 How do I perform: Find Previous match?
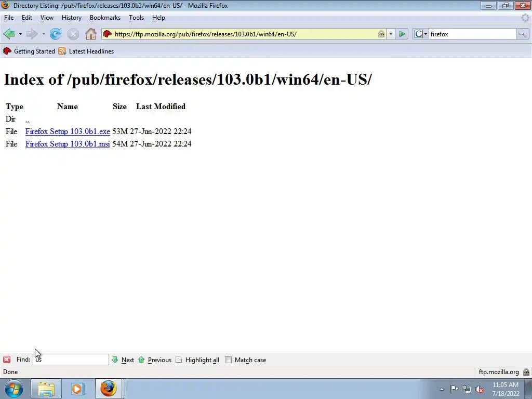click(x=155, y=360)
